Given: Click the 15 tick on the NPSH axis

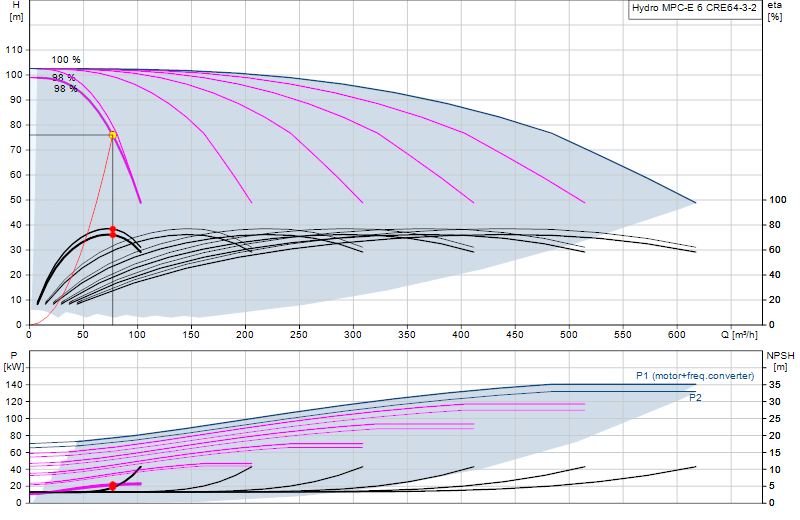Looking at the screenshot, I should (775, 453).
